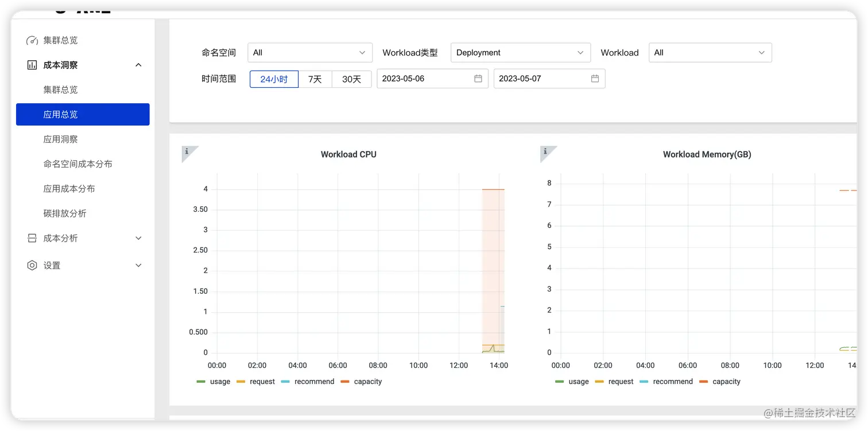Open the 命名空间 dropdown
Image resolution: width=868 pixels, height=431 pixels.
(x=310, y=53)
